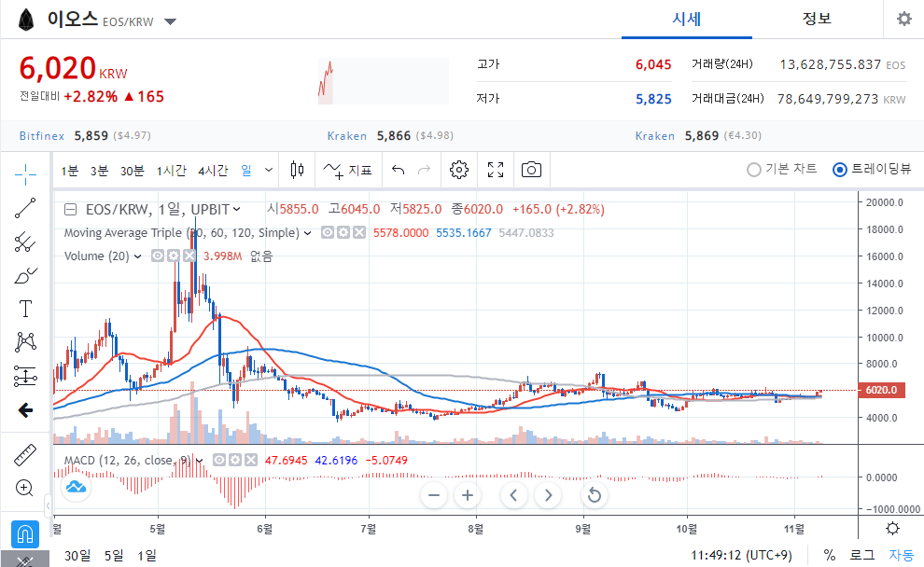The height and width of the screenshot is (567, 924).
Task: Select the 1일 date range
Action: [x=147, y=555]
